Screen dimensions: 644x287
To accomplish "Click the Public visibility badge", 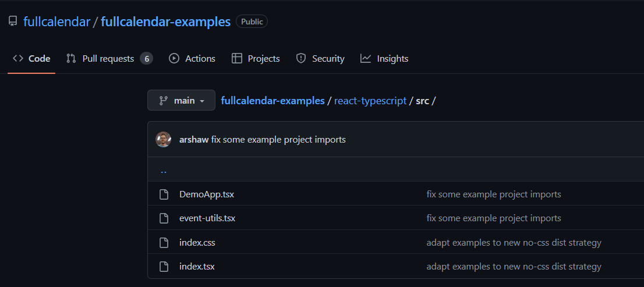I will tap(252, 22).
